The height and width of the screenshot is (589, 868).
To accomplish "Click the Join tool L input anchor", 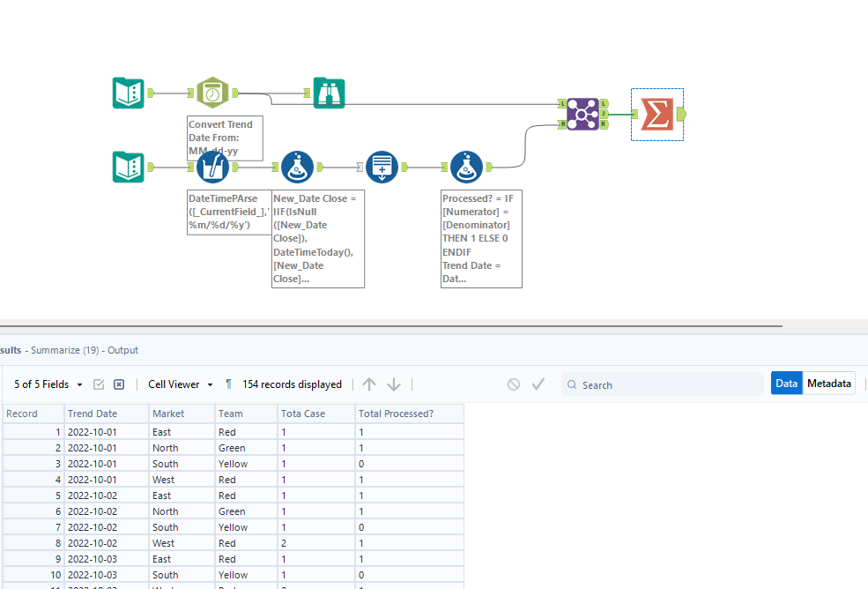I will [562, 104].
